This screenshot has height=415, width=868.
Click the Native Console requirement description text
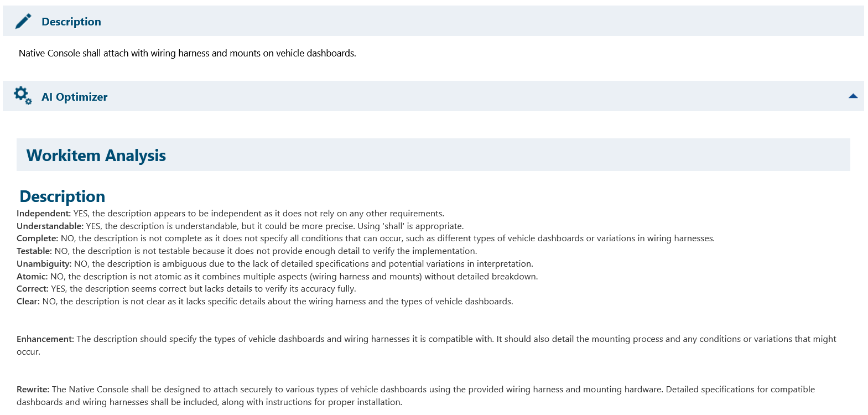(187, 53)
